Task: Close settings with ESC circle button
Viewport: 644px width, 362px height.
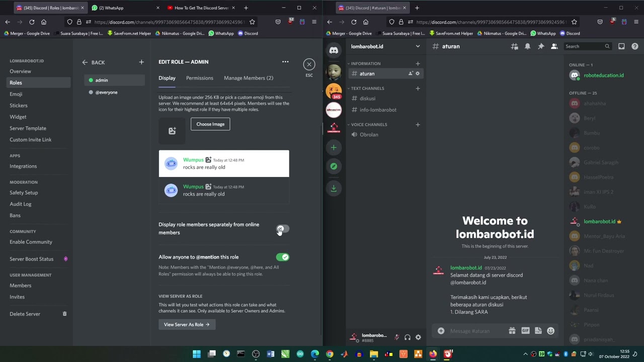Action: tap(309, 64)
